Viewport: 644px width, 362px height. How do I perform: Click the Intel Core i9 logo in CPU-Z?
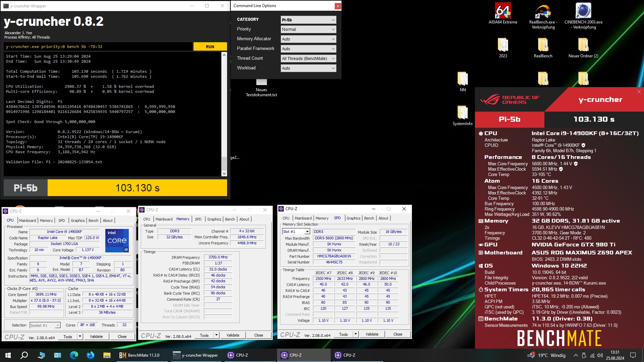tap(117, 240)
